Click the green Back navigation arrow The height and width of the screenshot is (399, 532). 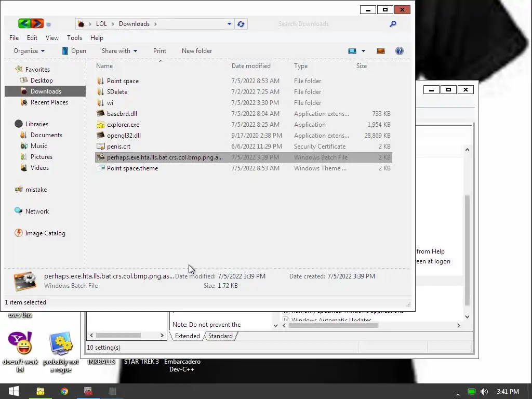point(24,23)
